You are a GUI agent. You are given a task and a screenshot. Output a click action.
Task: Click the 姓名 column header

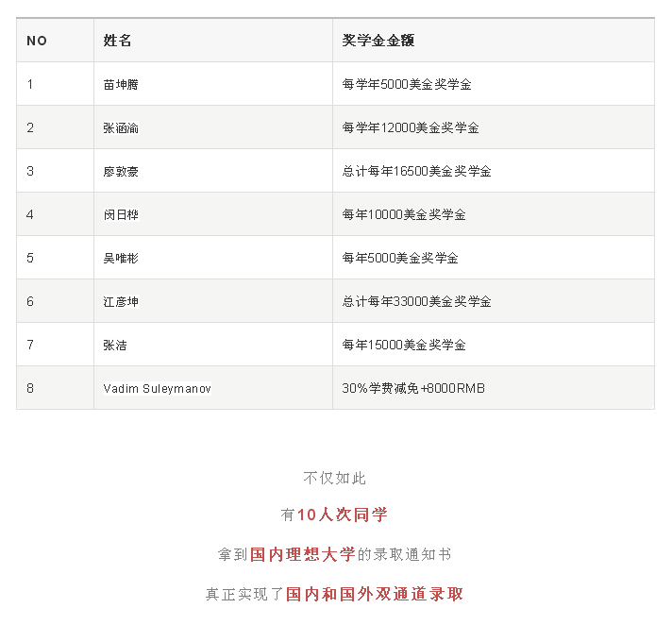click(117, 41)
